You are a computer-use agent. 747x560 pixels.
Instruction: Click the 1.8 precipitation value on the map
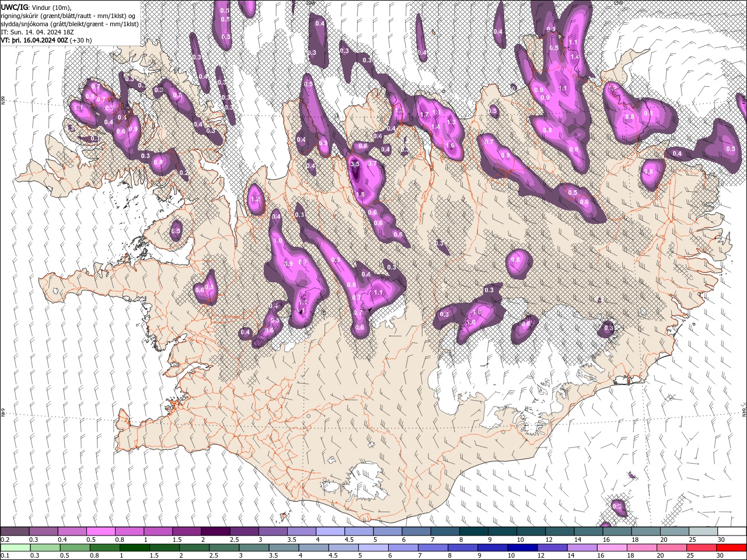click(360, 194)
